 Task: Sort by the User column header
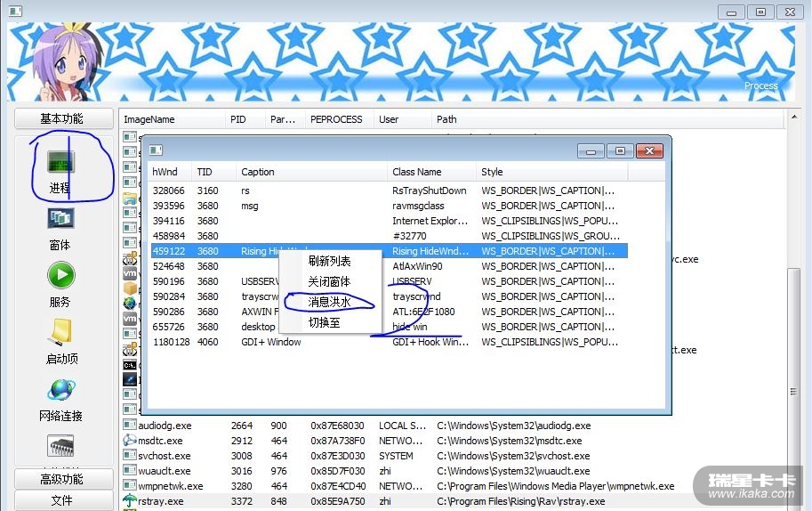403,119
